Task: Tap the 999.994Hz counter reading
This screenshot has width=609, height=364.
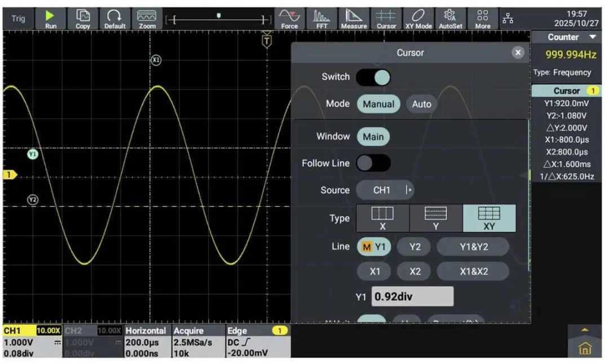Action: (x=571, y=55)
